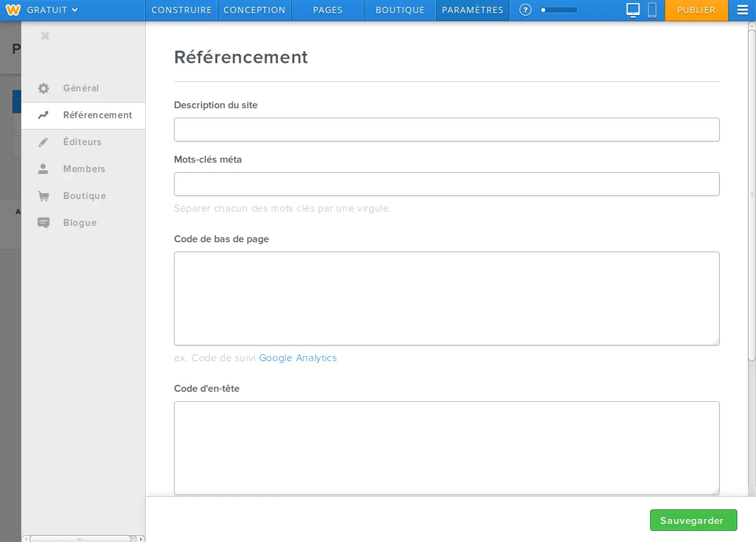Image resolution: width=756 pixels, height=542 pixels.
Task: Click the Weebly logo icon
Action: tap(13, 10)
